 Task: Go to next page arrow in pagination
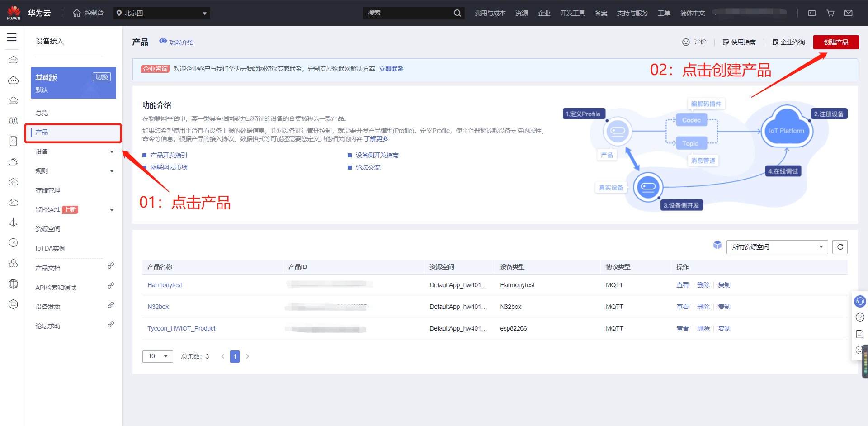[247, 356]
